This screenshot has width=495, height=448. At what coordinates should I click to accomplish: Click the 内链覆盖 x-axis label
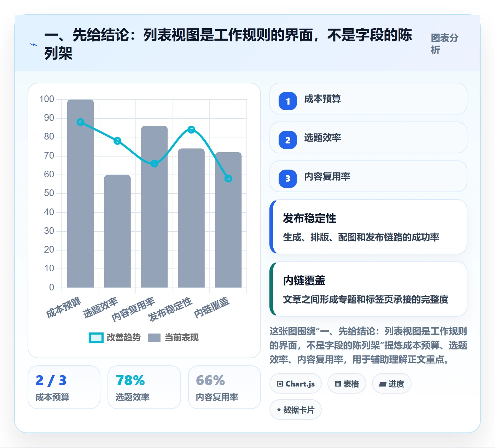(212, 307)
